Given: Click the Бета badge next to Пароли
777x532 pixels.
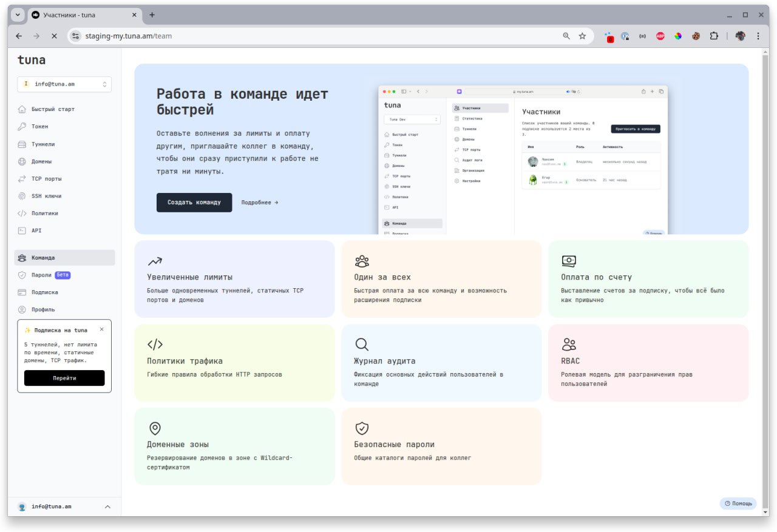Looking at the screenshot, I should click(63, 275).
